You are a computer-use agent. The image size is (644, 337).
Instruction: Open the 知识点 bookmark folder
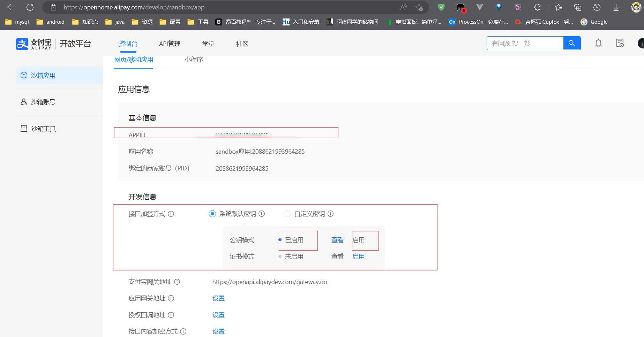(x=85, y=22)
